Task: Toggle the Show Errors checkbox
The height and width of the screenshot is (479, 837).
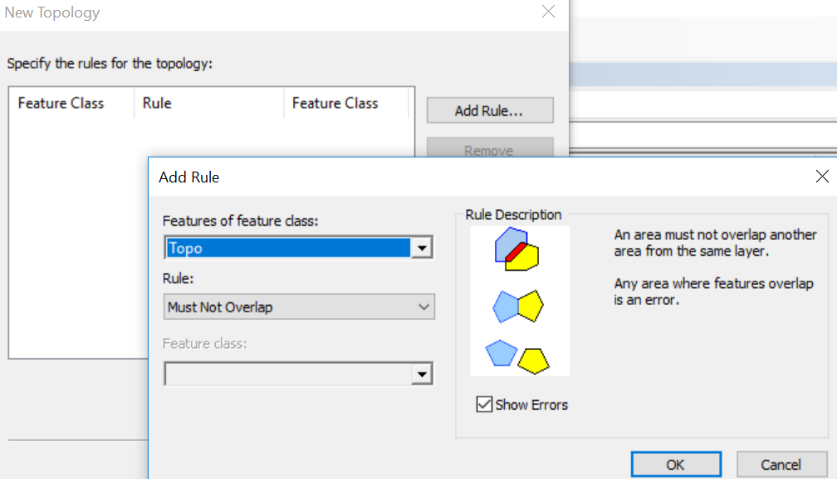Action: 484,404
